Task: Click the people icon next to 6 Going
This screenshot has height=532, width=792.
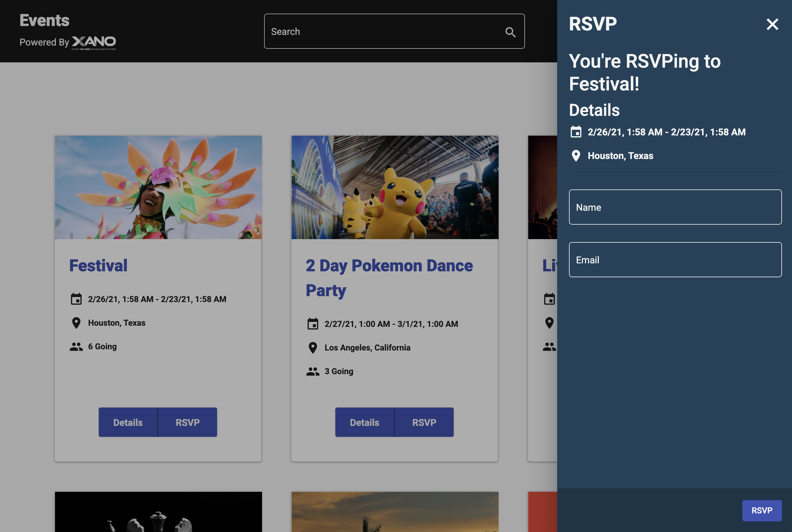Action: tap(77, 346)
